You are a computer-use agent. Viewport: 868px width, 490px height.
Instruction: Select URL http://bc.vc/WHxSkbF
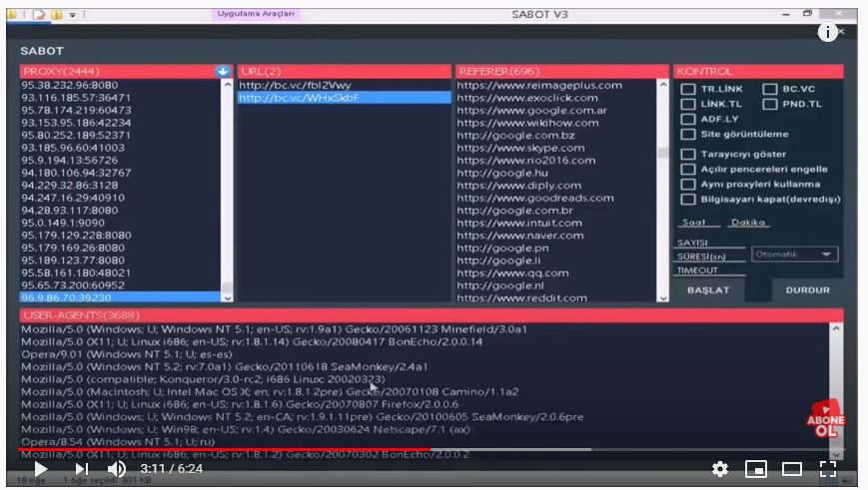344,98
